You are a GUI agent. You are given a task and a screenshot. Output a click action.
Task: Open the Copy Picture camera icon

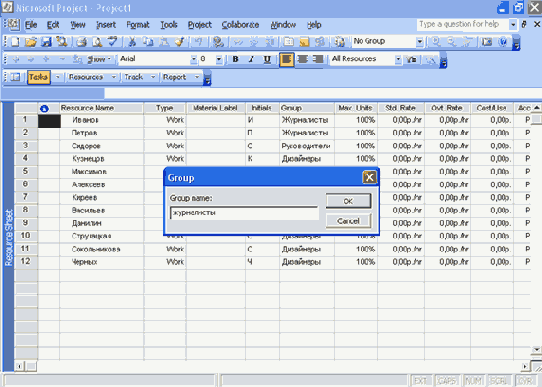pos(487,42)
